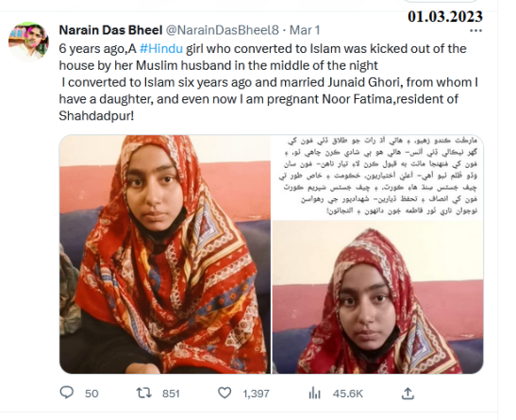This screenshot has width=516, height=420.
Task: Click the tweet body text to open it
Action: tap(268, 82)
